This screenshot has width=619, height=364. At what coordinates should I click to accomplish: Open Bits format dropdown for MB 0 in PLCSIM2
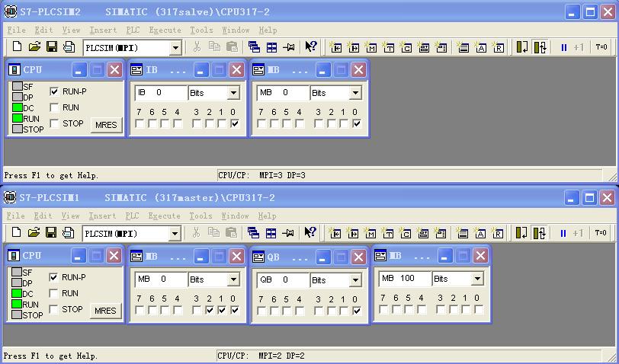[x=355, y=93]
